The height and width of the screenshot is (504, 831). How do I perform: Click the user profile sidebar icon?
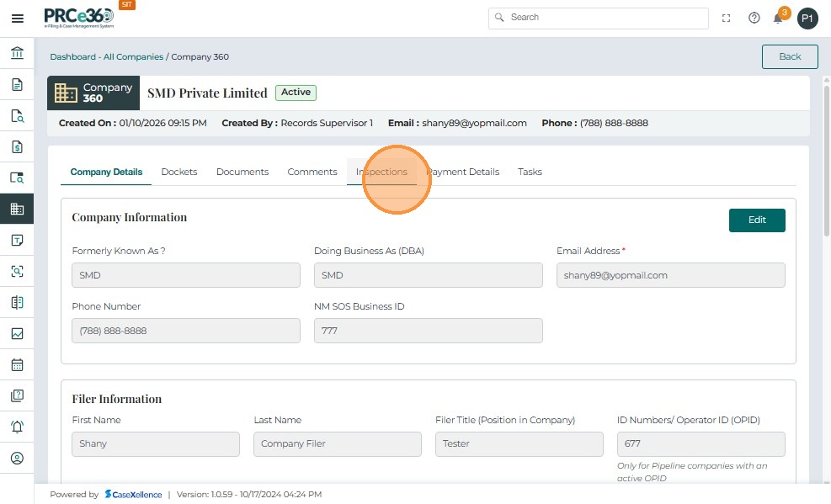[17, 459]
